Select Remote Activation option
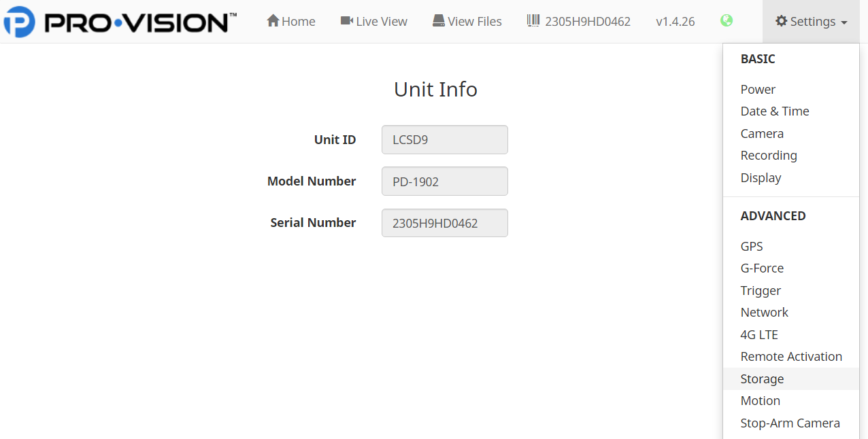The width and height of the screenshot is (868, 439). [x=791, y=357]
